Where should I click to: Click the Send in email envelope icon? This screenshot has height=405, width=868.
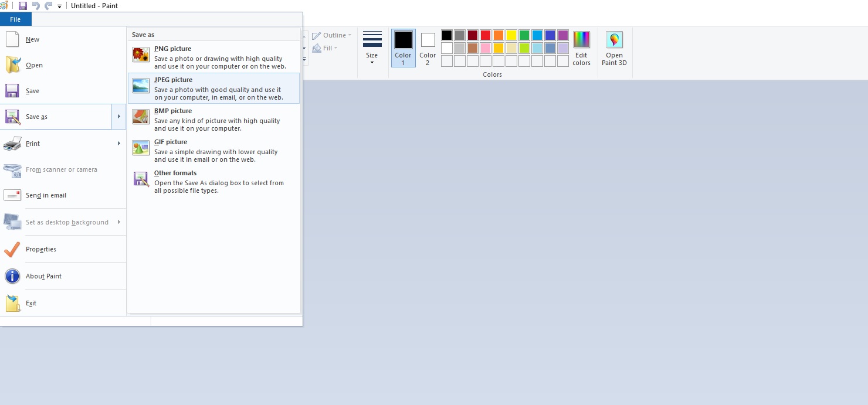coord(12,195)
